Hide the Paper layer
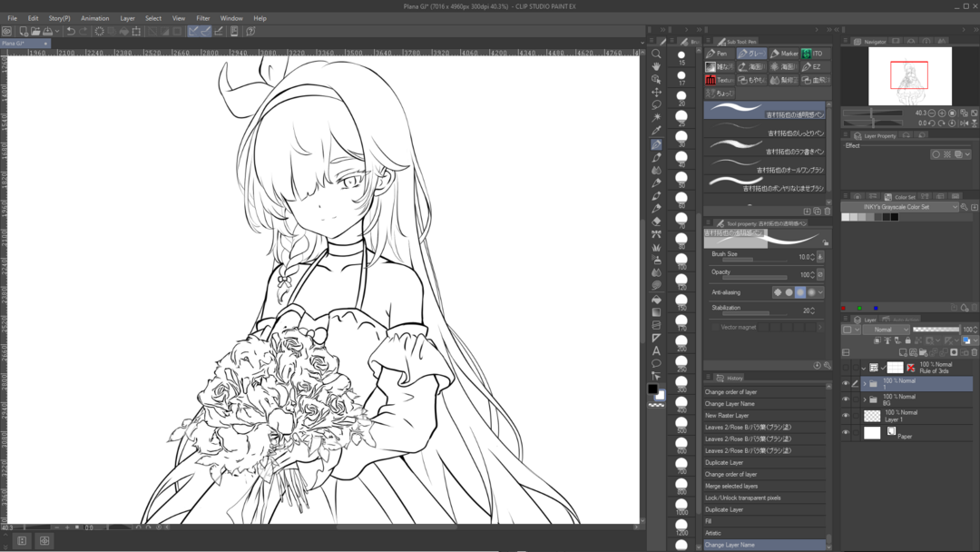This screenshot has width=980, height=552. [846, 433]
